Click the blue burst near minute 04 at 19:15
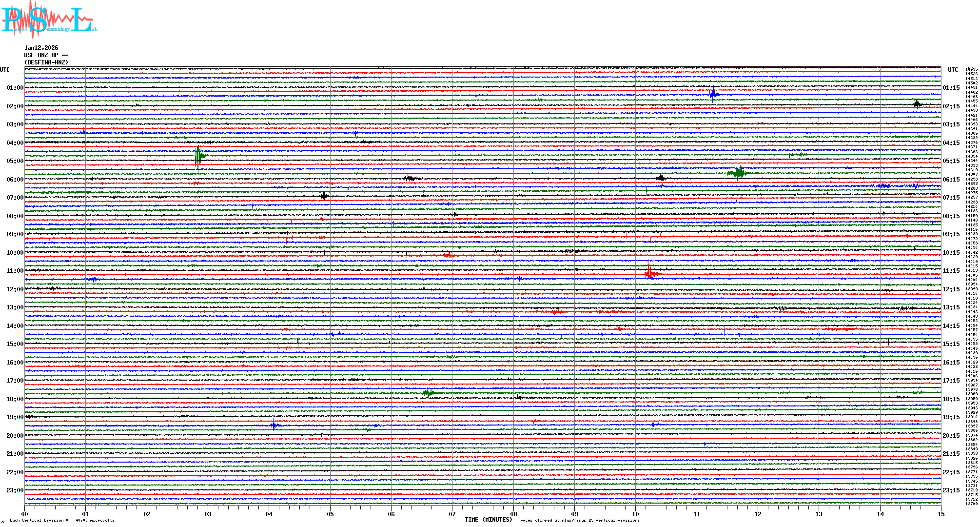Viewport: 980px width, 527px height. click(274, 426)
